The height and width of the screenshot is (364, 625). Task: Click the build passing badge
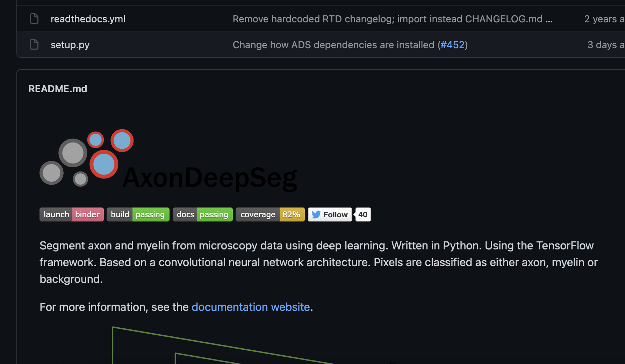pos(138,214)
